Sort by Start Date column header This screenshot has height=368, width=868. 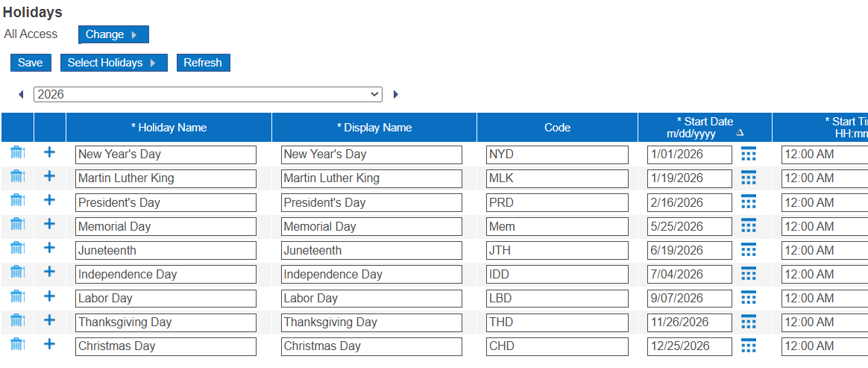click(x=705, y=128)
